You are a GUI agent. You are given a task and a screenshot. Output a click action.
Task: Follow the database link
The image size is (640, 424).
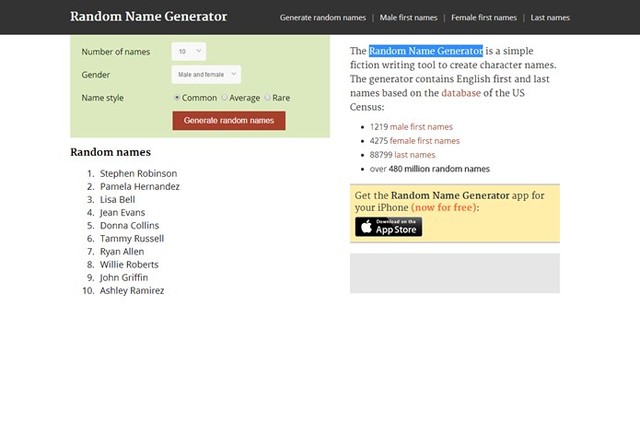coord(461,93)
